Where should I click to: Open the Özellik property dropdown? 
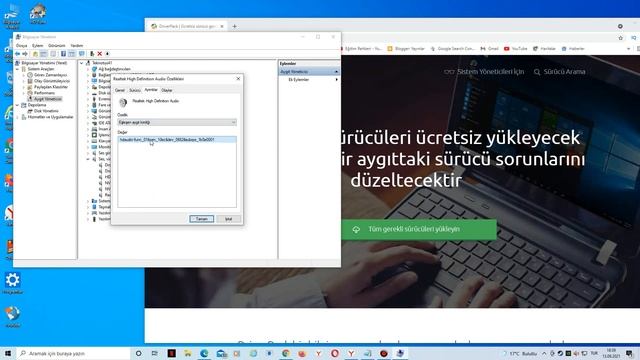coord(177,122)
